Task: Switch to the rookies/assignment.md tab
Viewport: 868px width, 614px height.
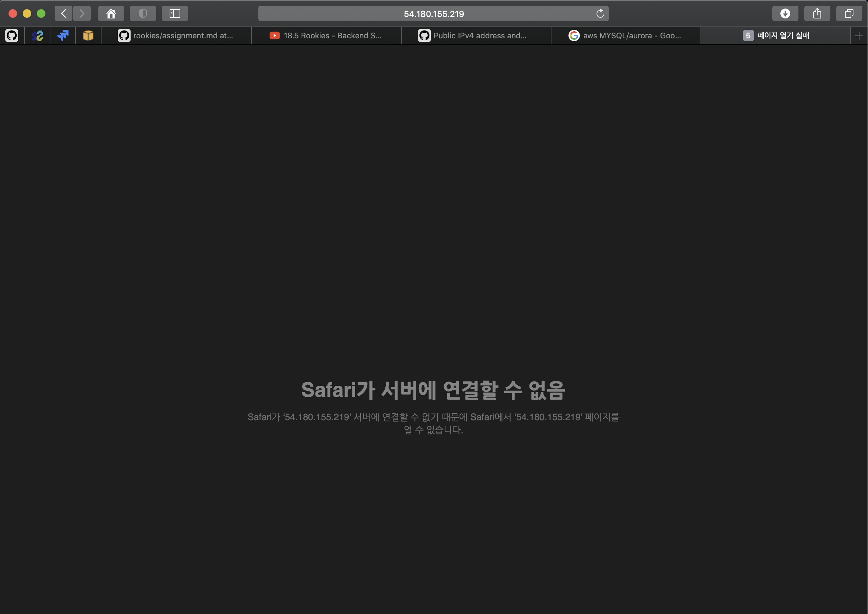Action: click(176, 35)
